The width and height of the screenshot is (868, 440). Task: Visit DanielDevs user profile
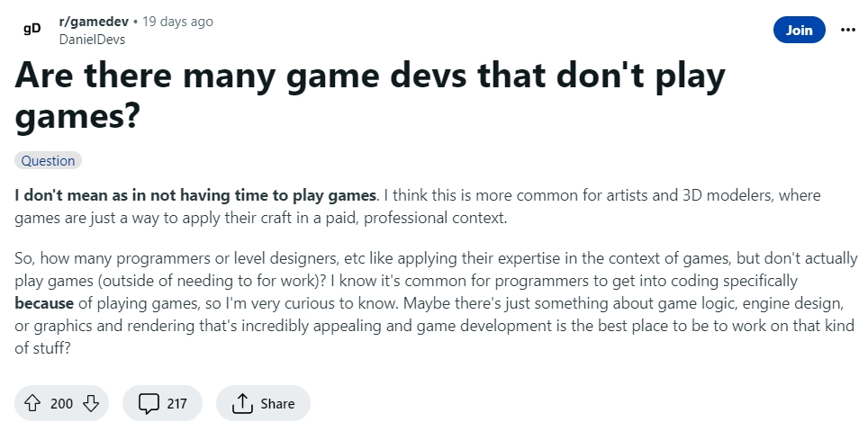coord(92,40)
